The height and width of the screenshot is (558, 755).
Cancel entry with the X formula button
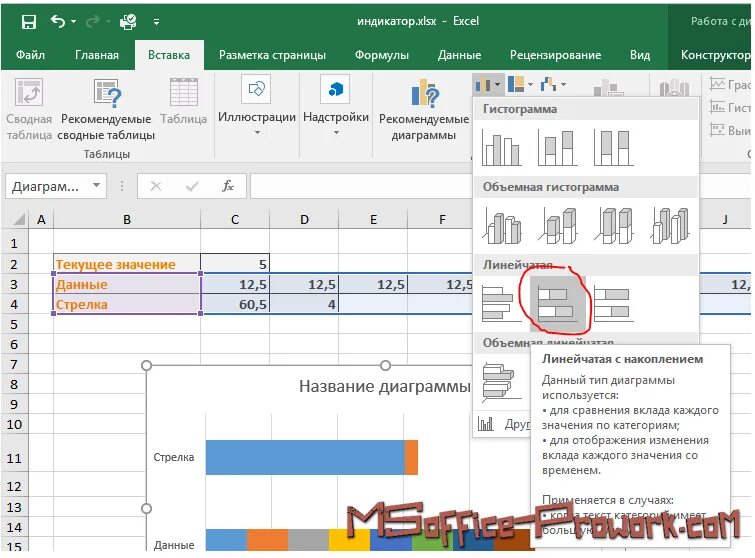(x=156, y=186)
